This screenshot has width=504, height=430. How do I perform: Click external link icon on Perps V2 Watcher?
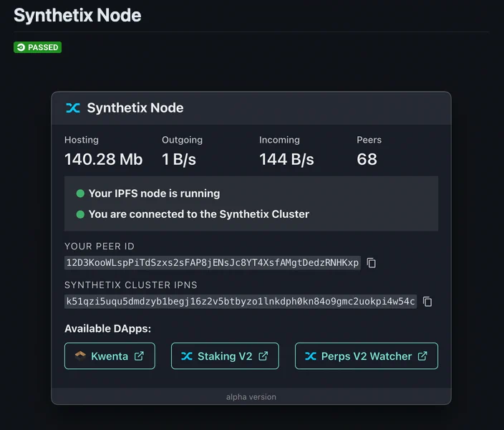coord(422,356)
